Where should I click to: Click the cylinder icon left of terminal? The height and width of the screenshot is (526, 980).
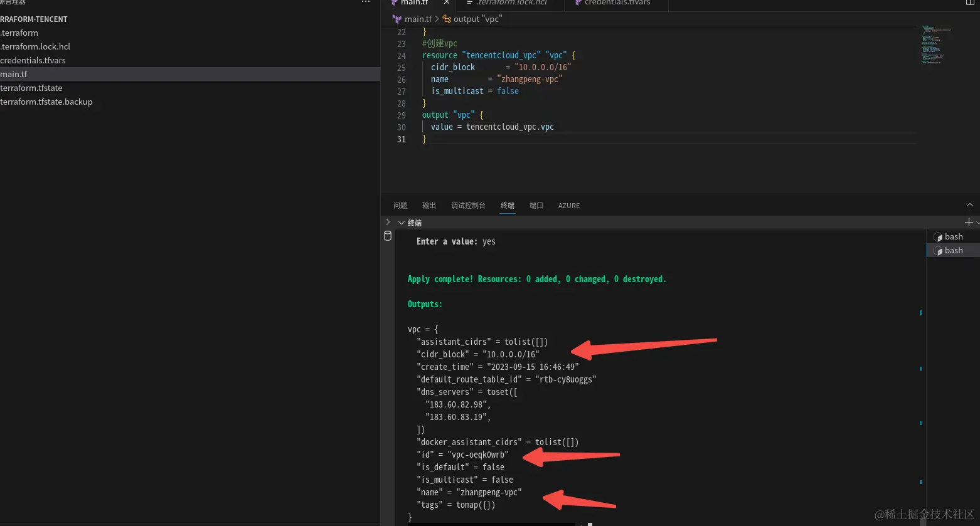388,236
